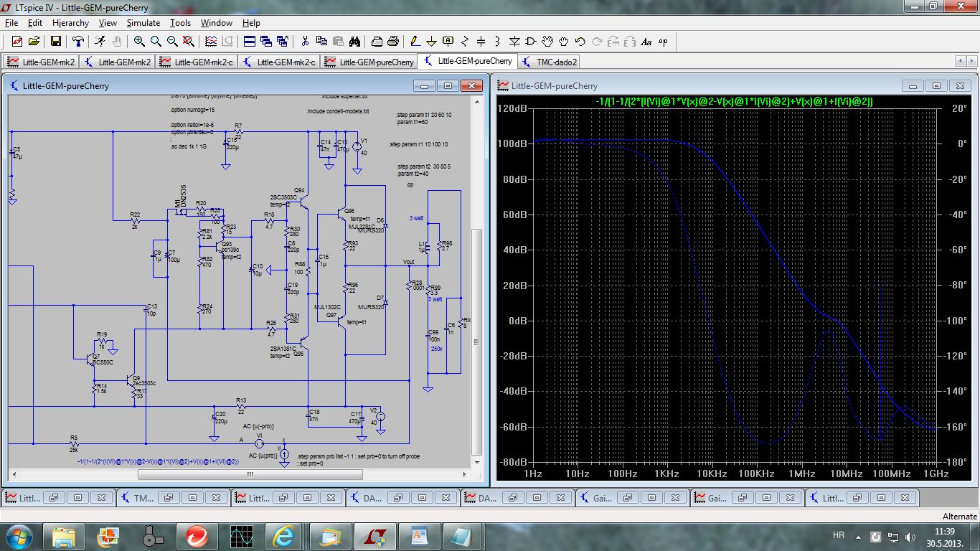Image resolution: width=980 pixels, height=551 pixels.
Task: Switch to the Little-GEM-pureCherry waveform tab
Action: [x=369, y=62]
